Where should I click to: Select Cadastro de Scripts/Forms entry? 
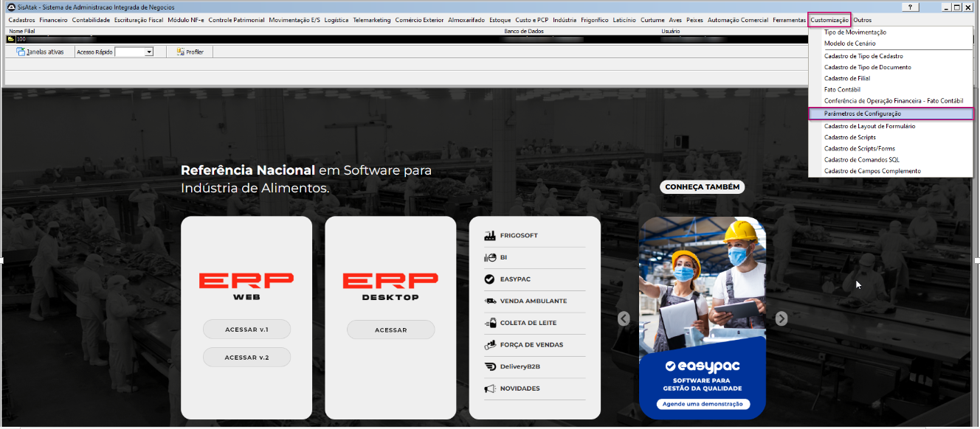tap(891, 148)
